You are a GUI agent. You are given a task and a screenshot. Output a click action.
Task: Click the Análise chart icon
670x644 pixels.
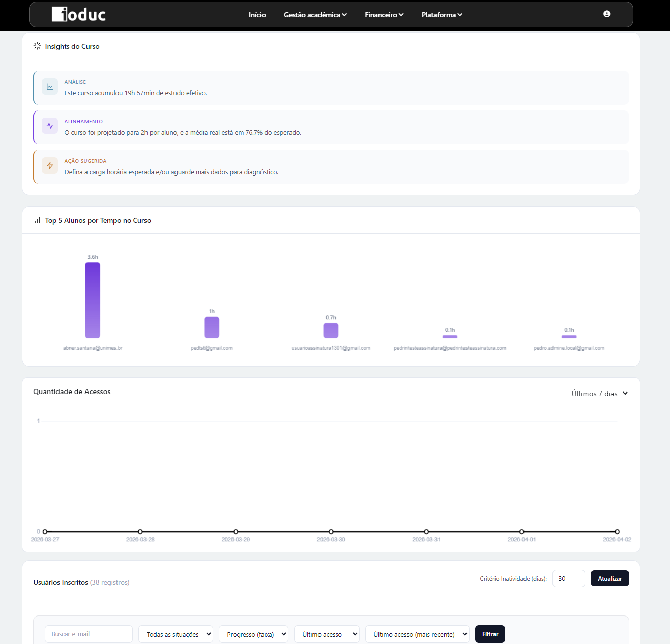(x=50, y=87)
